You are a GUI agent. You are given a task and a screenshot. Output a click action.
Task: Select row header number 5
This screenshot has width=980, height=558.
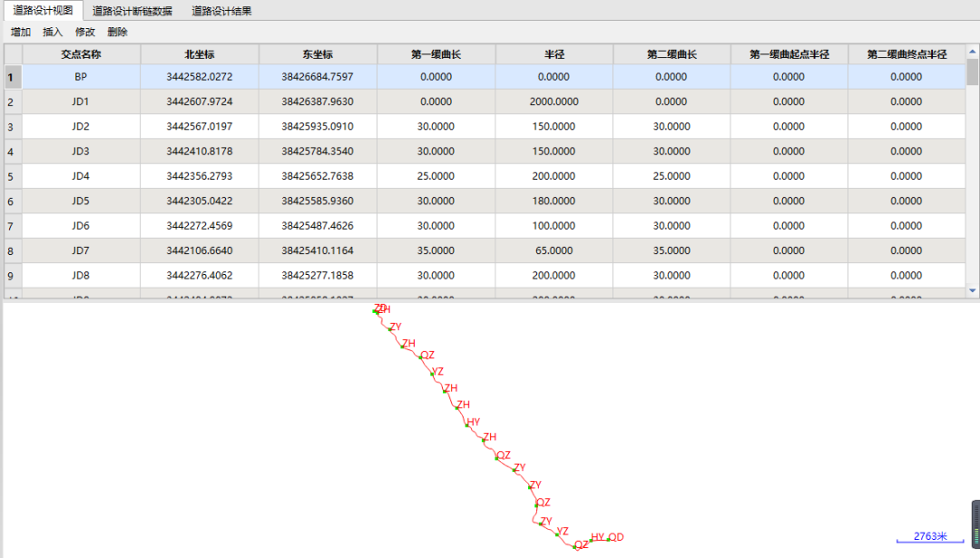11,176
